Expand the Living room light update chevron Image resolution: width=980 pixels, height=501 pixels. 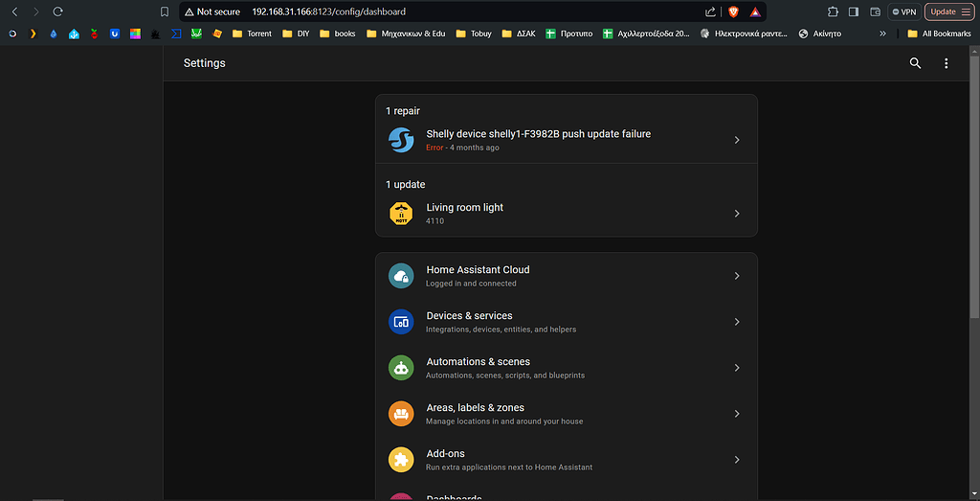pyautogui.click(x=737, y=214)
